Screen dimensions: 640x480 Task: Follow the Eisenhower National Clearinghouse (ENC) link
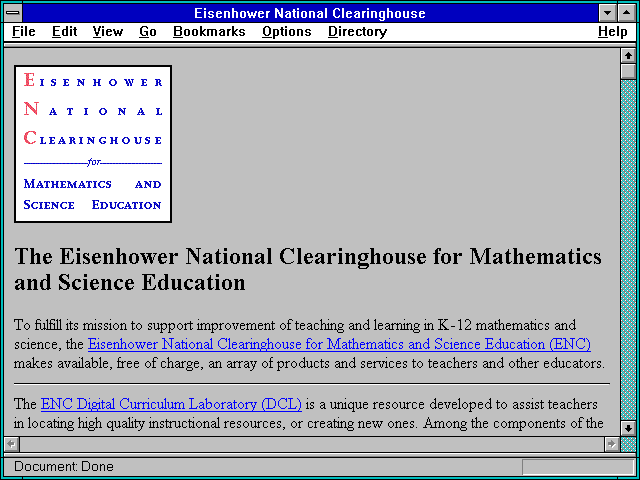339,344
